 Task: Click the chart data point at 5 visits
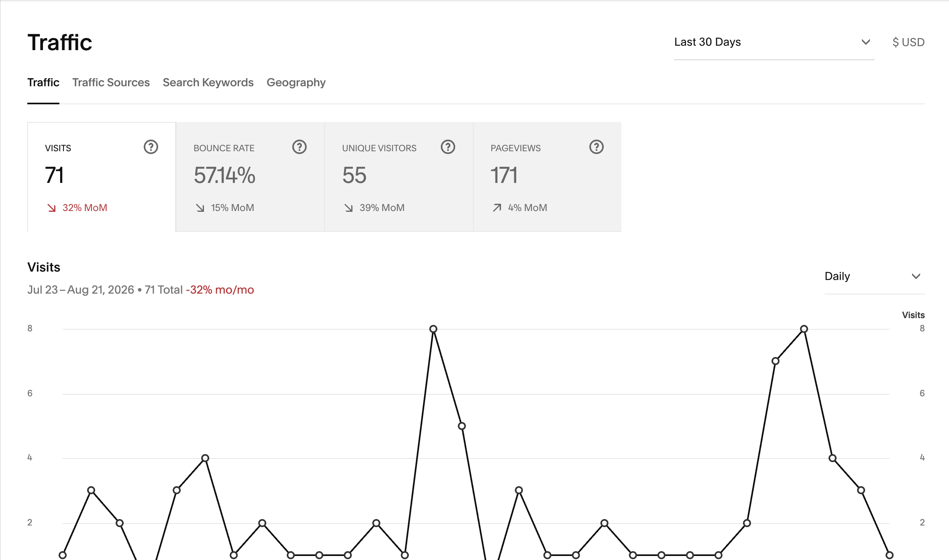point(462,426)
